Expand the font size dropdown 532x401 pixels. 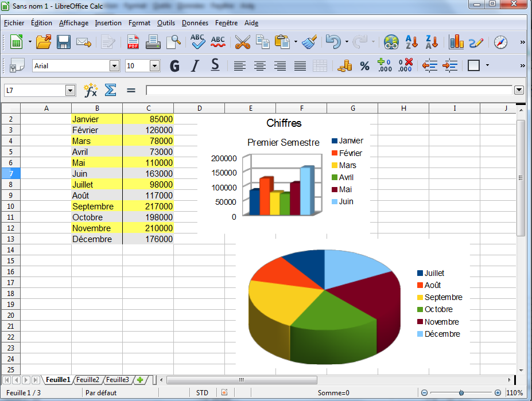tap(154, 66)
